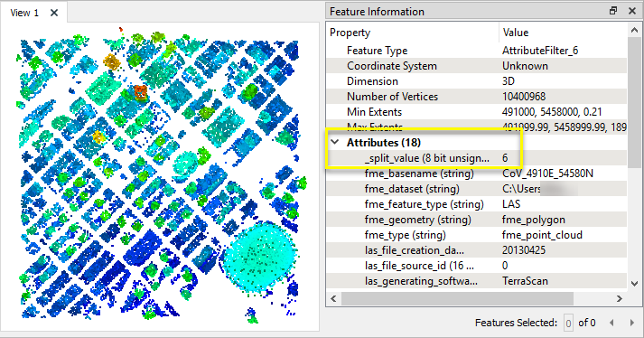Screen dimensions: 644x338
Task: Click the scroll down arrow in Feature Information
Action: point(634,284)
